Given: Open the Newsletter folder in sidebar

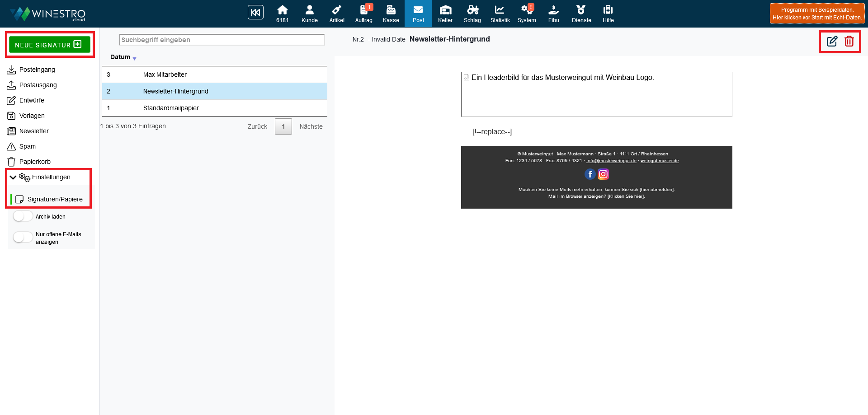Looking at the screenshot, I should (34, 131).
